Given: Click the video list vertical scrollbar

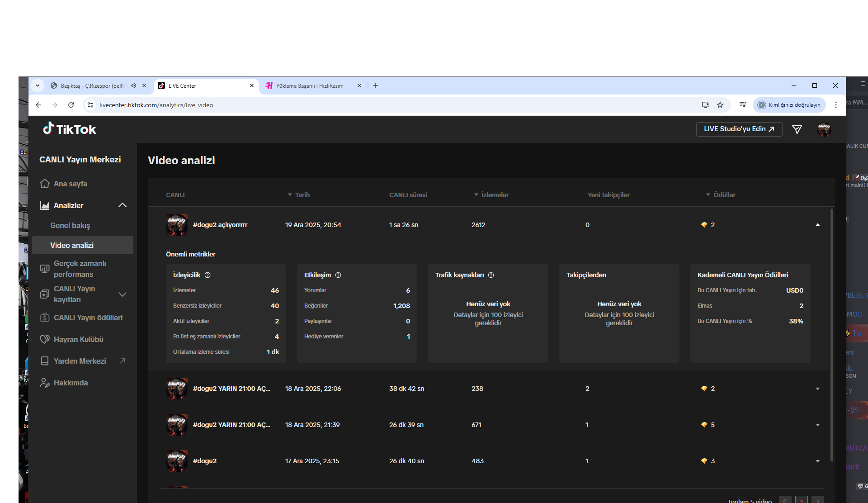Looking at the screenshot, I should (832, 335).
